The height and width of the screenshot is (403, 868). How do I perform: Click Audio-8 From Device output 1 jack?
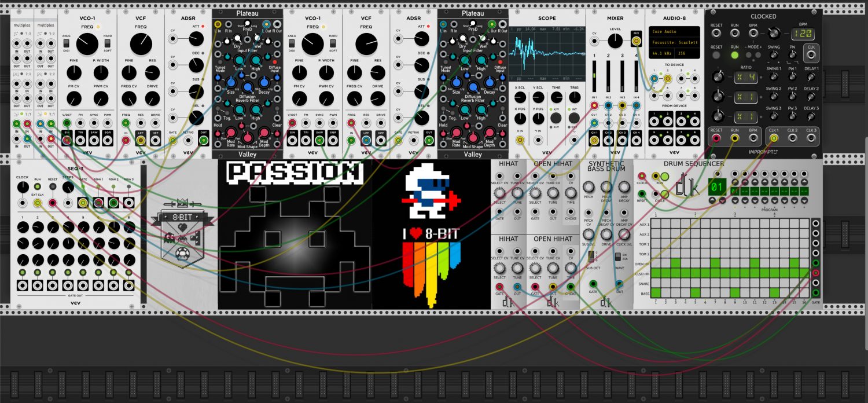point(654,120)
